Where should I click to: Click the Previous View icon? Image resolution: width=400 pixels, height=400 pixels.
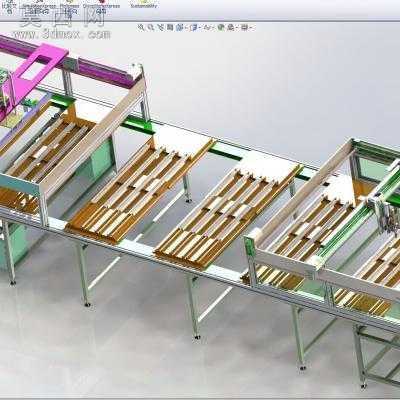pyautogui.click(x=161, y=28)
